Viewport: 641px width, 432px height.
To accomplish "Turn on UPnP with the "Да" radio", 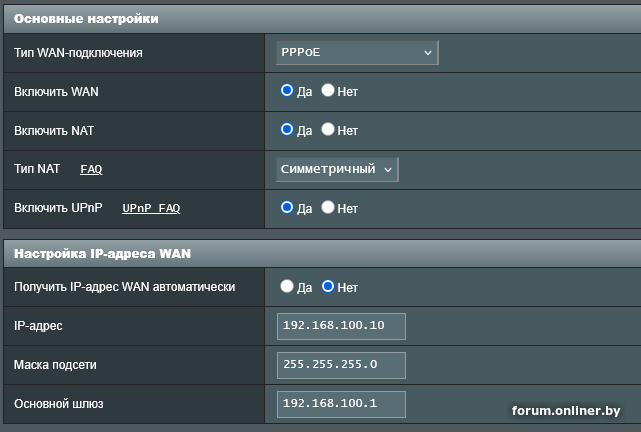I will [x=287, y=208].
